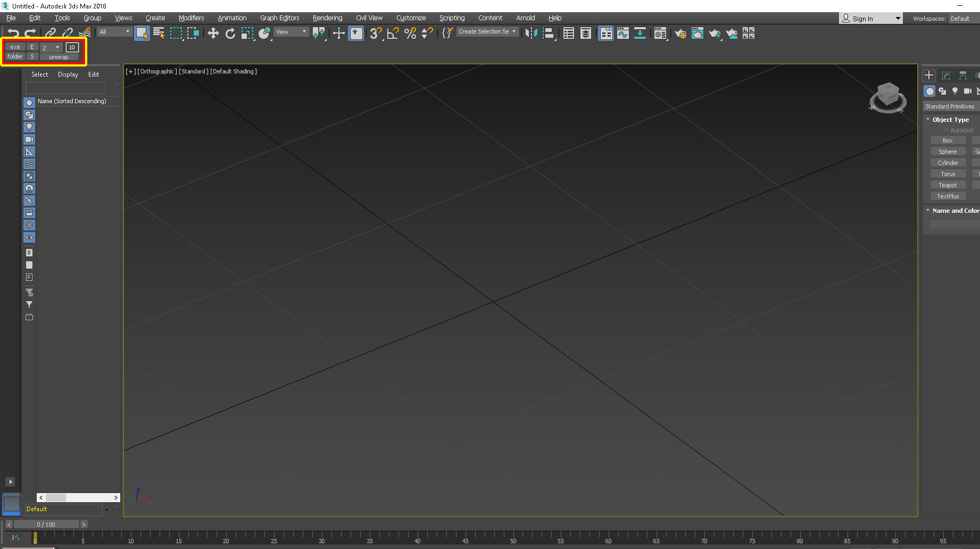
Task: Toggle the AutoGrid checkbox
Action: [946, 130]
